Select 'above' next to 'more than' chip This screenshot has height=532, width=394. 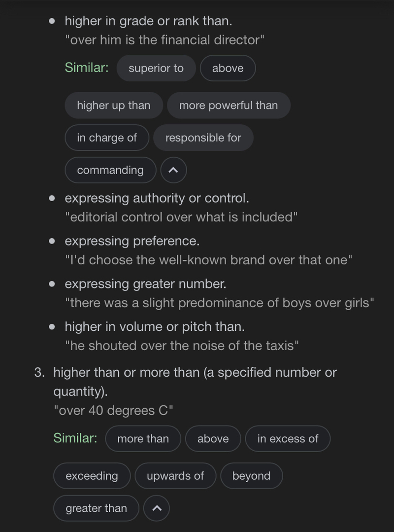[213, 438]
